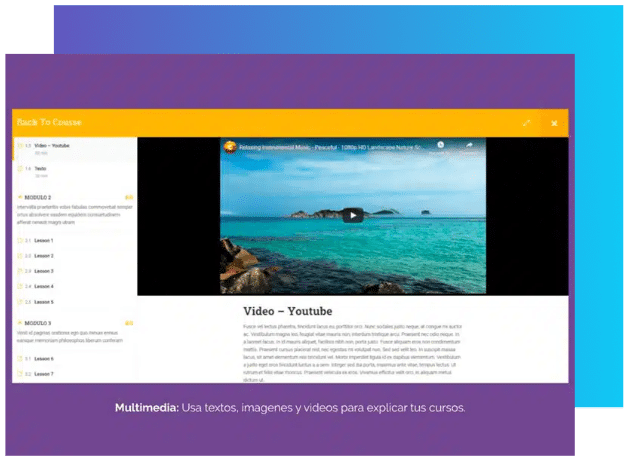Select the Video – Youtube lesson
The width and height of the screenshot is (628, 461).
[52, 146]
